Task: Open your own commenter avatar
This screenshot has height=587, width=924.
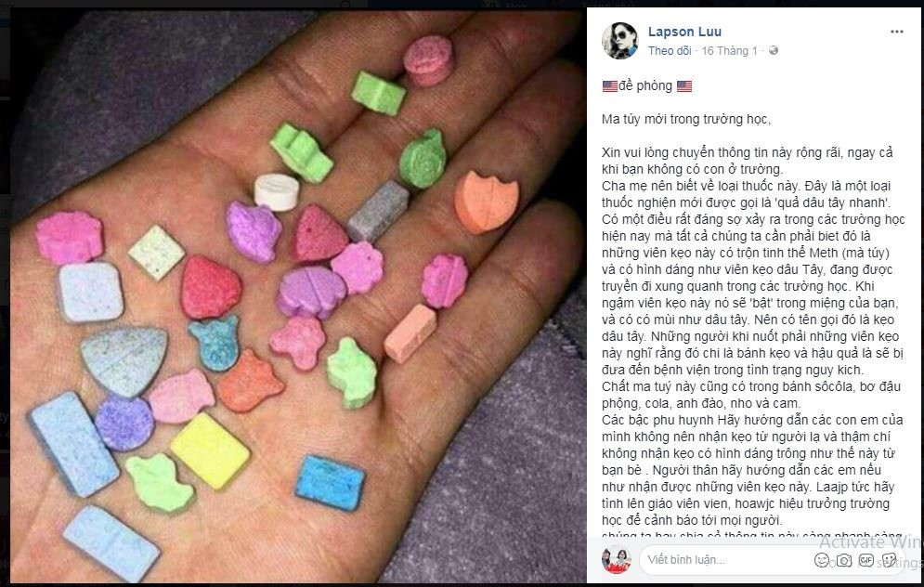Action: pos(617,559)
